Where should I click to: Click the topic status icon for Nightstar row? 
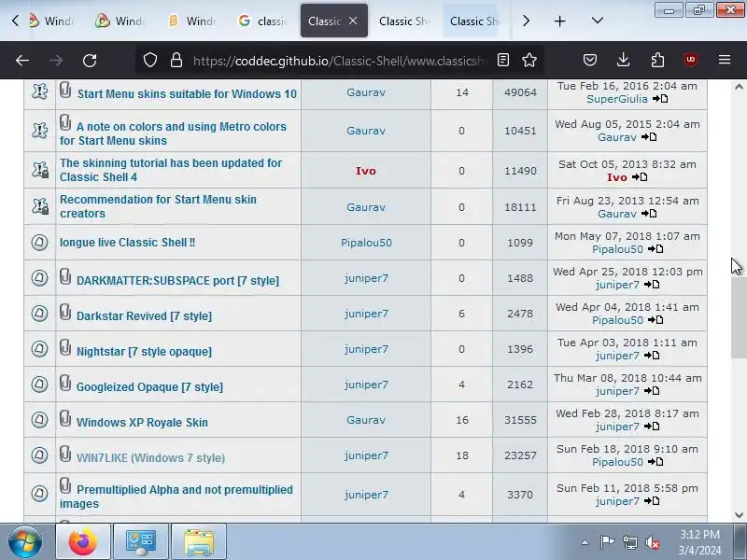tap(39, 348)
